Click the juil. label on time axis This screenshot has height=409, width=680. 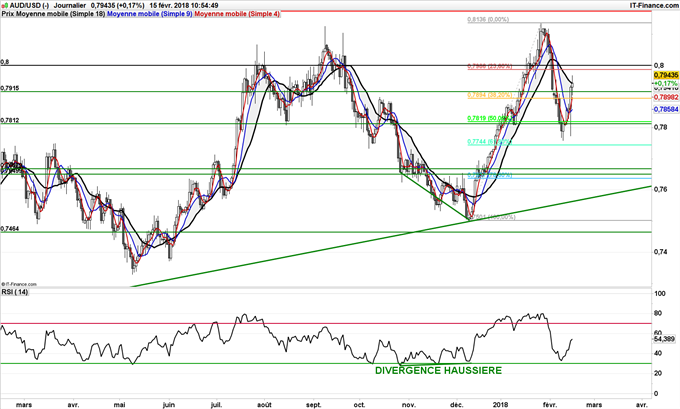coord(216,405)
